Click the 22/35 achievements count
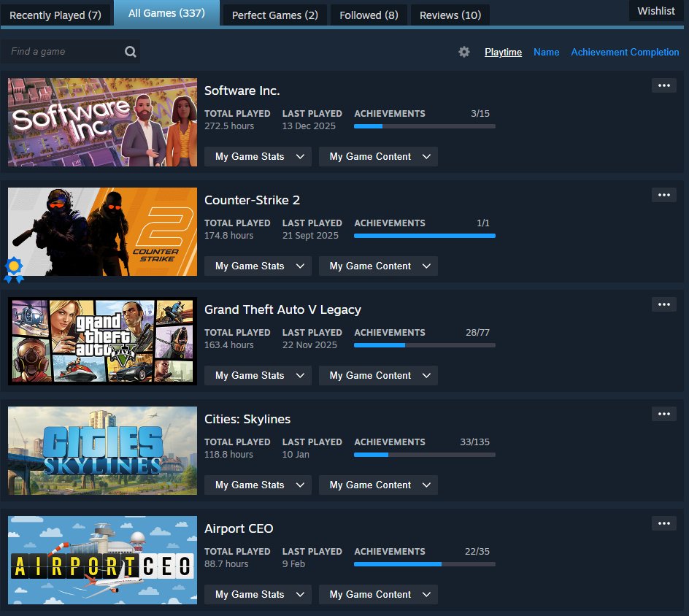 click(x=477, y=551)
